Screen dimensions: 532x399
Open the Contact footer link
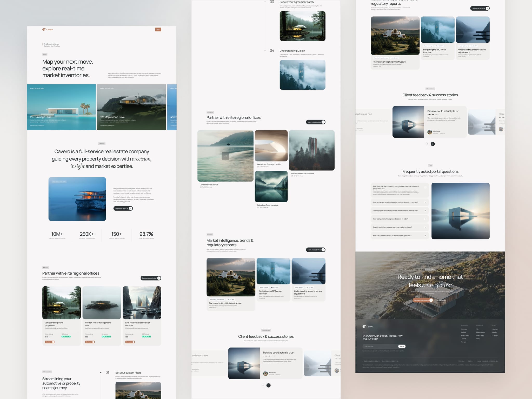tap(464, 342)
